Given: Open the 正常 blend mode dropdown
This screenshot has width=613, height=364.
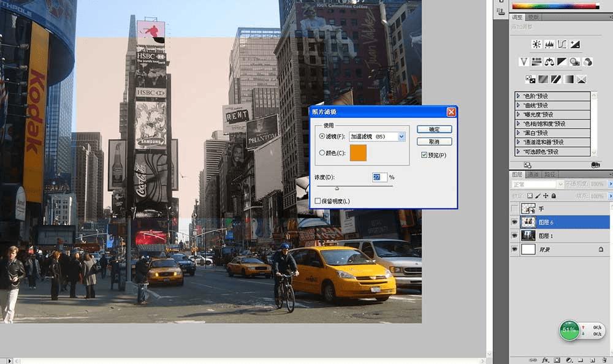Looking at the screenshot, I should click(x=538, y=184).
